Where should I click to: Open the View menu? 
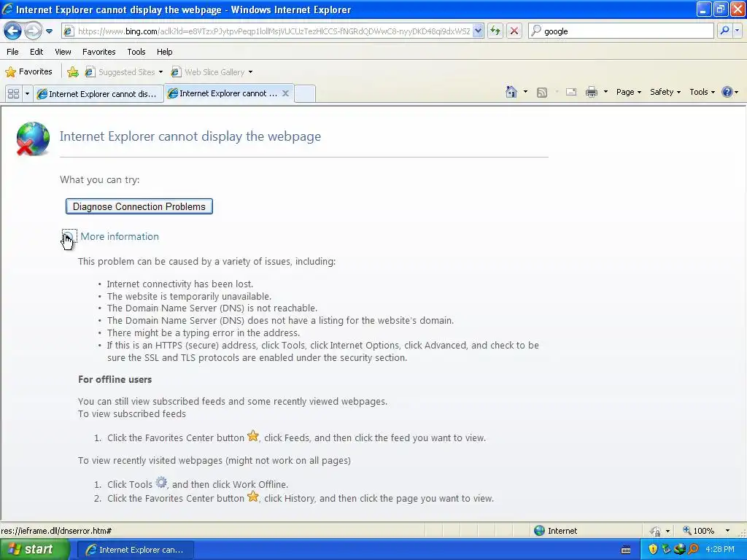63,52
